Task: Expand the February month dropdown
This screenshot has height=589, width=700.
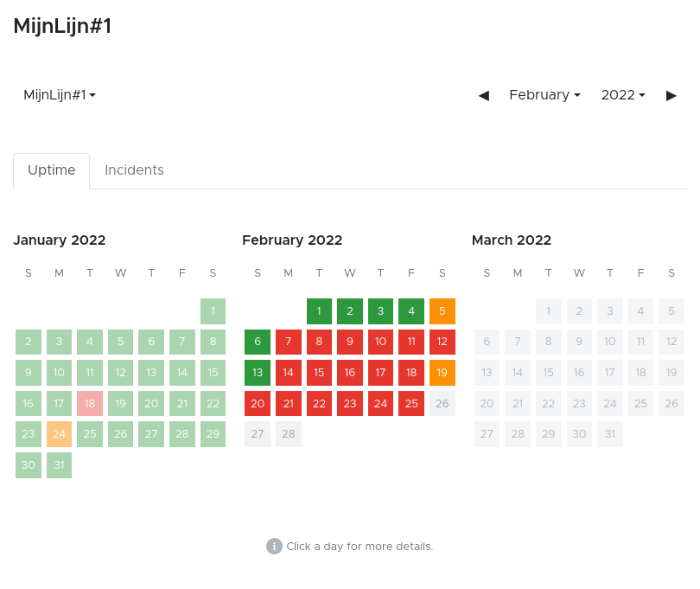Action: pos(544,95)
